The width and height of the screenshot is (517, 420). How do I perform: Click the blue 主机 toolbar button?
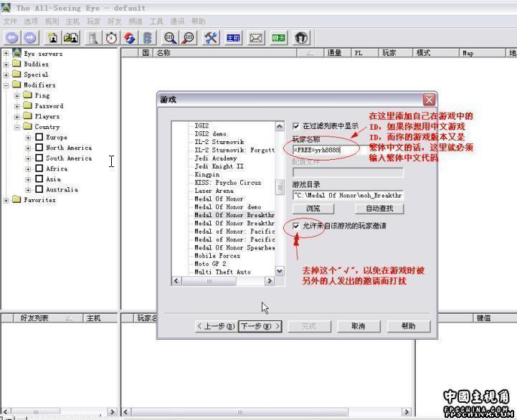pos(233,38)
